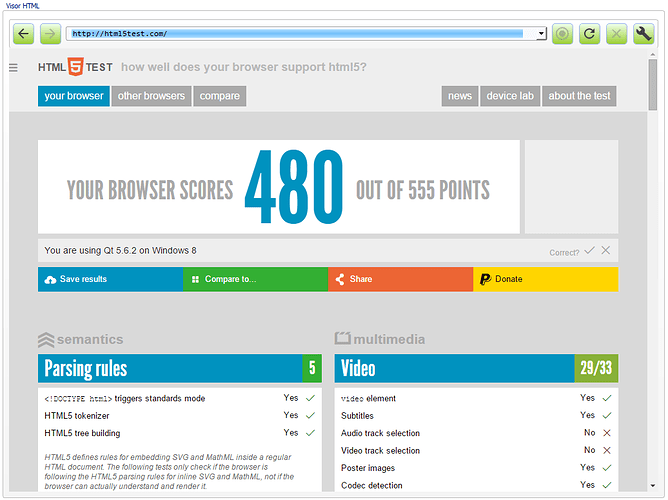Click the 'Visor HTML' window title

coord(23,6)
